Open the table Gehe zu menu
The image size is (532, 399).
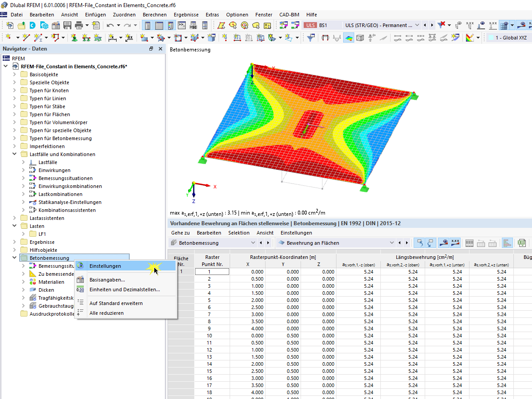180,233
